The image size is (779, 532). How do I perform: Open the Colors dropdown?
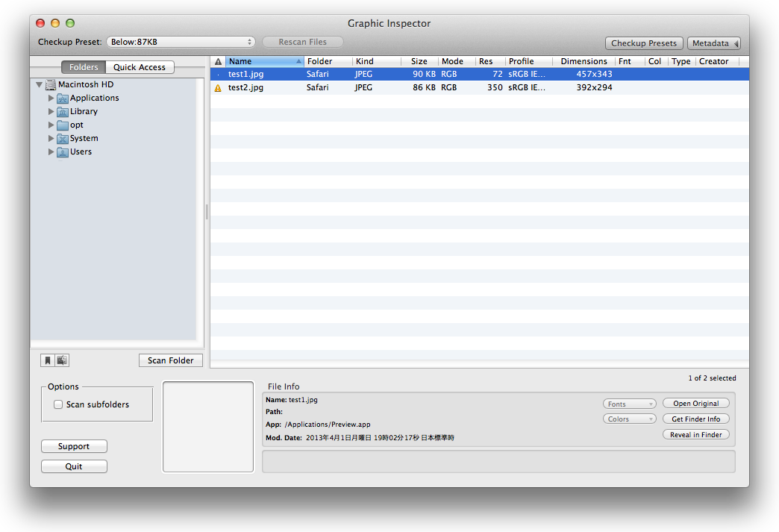pos(630,419)
